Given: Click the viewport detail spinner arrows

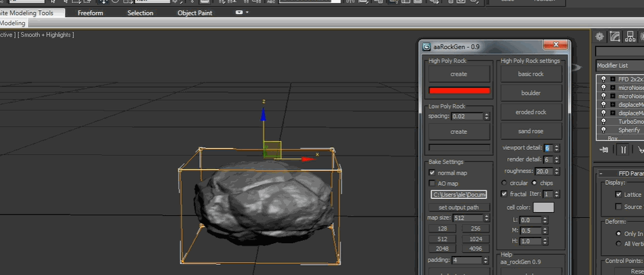Looking at the screenshot, I should click(x=557, y=148).
